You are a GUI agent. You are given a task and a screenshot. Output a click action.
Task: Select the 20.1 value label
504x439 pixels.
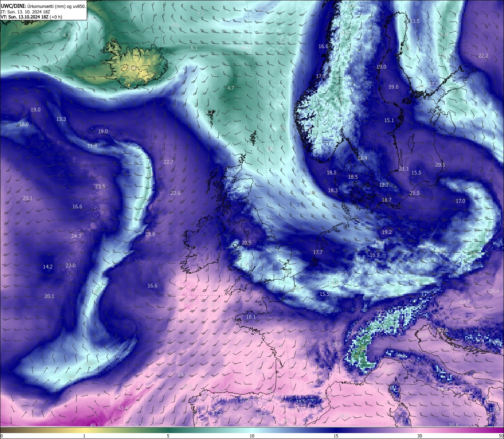click(49, 296)
